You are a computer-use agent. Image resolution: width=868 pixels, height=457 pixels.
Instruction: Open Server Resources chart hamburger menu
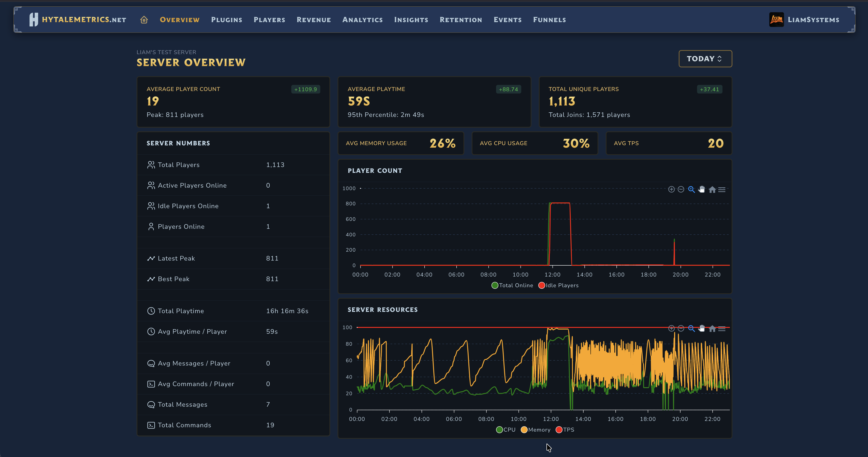pyautogui.click(x=722, y=329)
